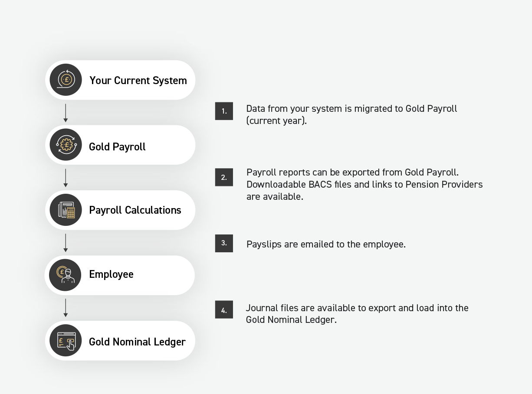Click the Gold Payroll gear icon

(66, 145)
